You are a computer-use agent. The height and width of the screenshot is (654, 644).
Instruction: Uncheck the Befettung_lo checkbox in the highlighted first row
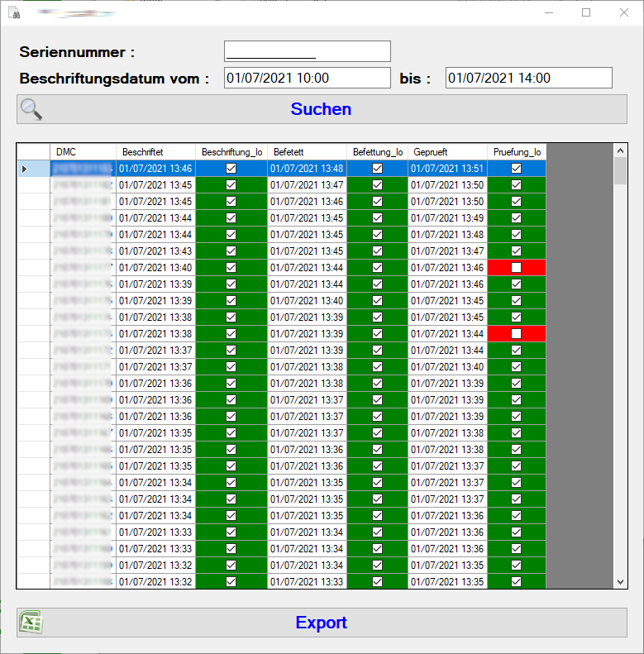(377, 169)
